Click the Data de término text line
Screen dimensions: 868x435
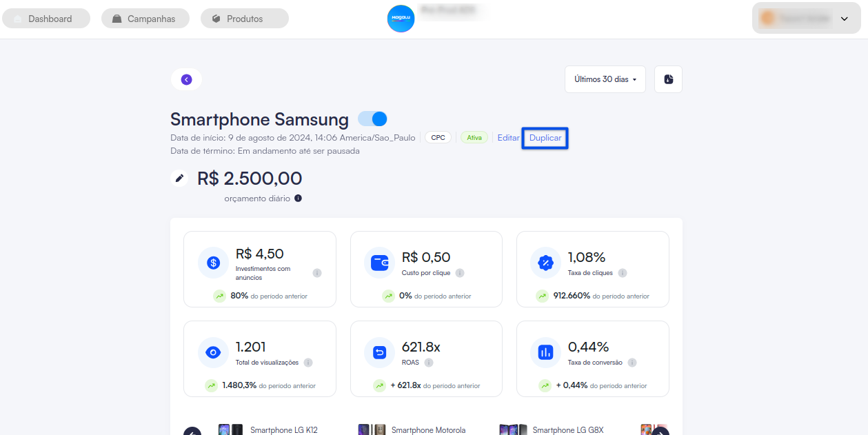pyautogui.click(x=265, y=150)
